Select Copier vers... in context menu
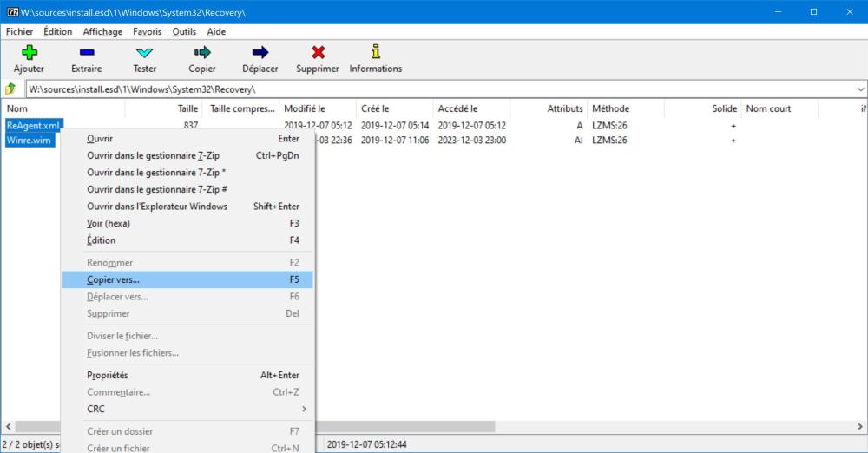 (x=187, y=279)
